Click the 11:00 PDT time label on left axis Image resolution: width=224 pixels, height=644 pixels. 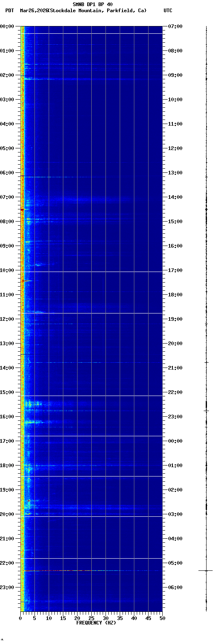pos(7,294)
